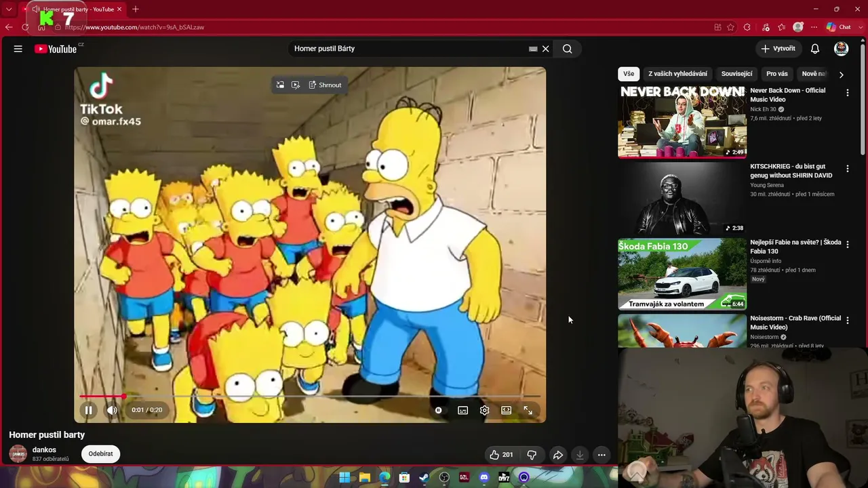
Task: Click the browser address bar URL
Action: pyautogui.click(x=134, y=27)
